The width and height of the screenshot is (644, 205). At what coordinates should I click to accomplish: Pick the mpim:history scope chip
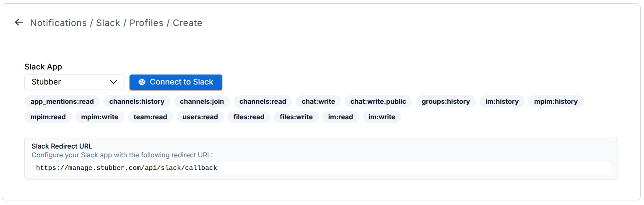click(556, 102)
